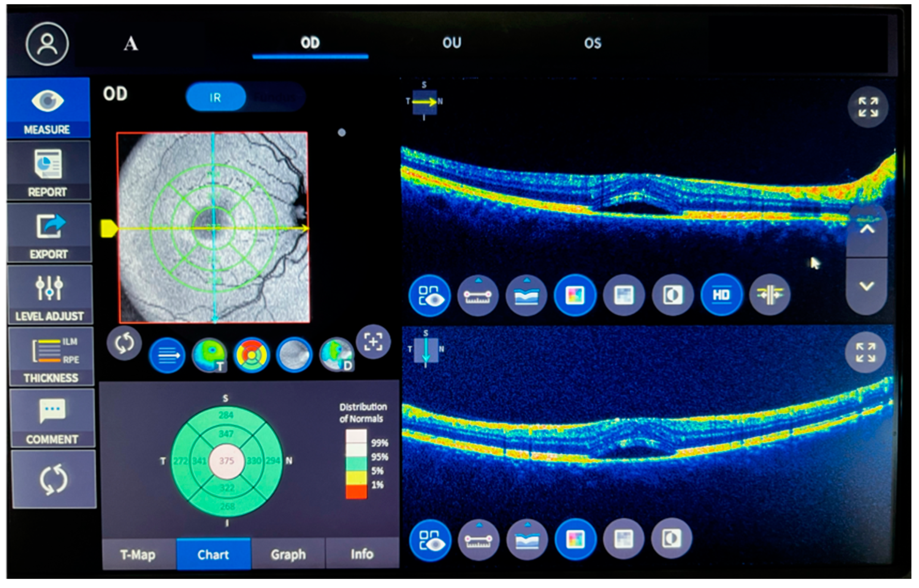This screenshot has height=588, width=919.
Task: Toggle HD mode on upper scan
Action: click(721, 295)
